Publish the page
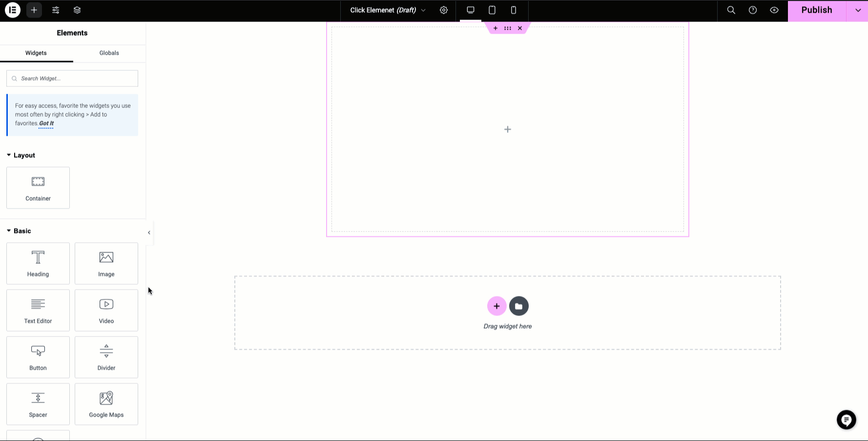Image resolution: width=868 pixels, height=441 pixels. click(x=817, y=10)
